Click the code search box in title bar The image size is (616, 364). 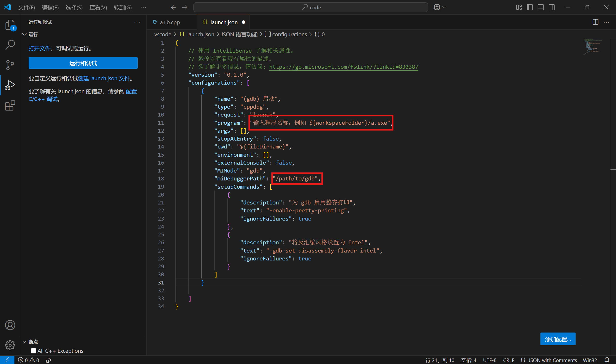pos(310,7)
